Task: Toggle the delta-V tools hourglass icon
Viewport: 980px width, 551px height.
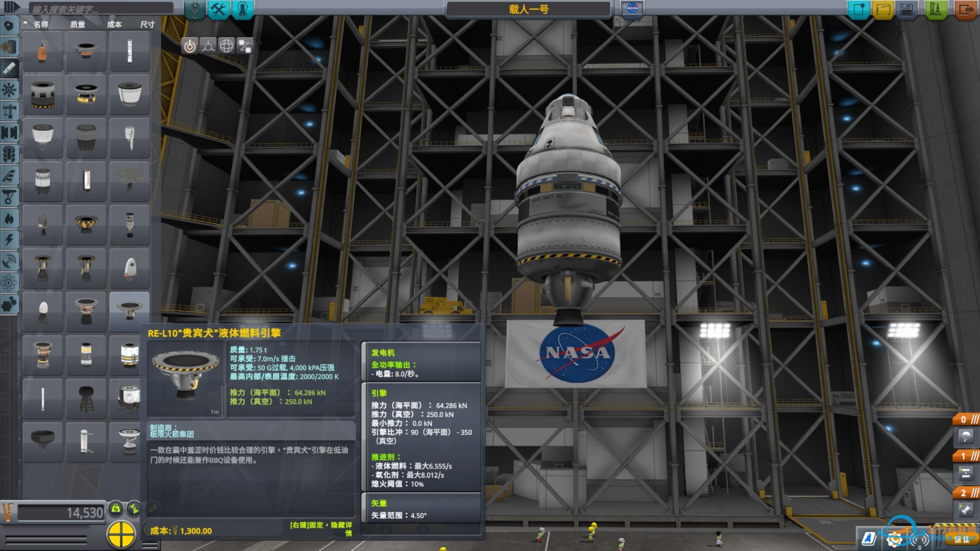Action: 134,508
